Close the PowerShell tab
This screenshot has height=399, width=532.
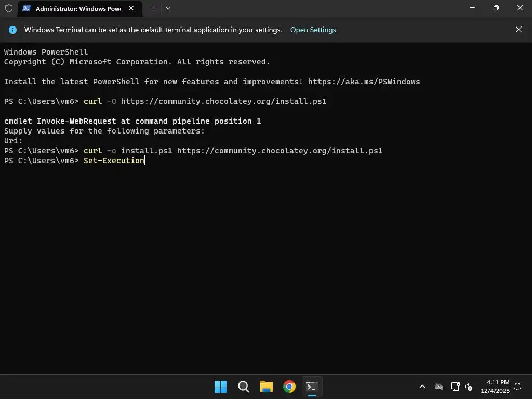(x=131, y=8)
